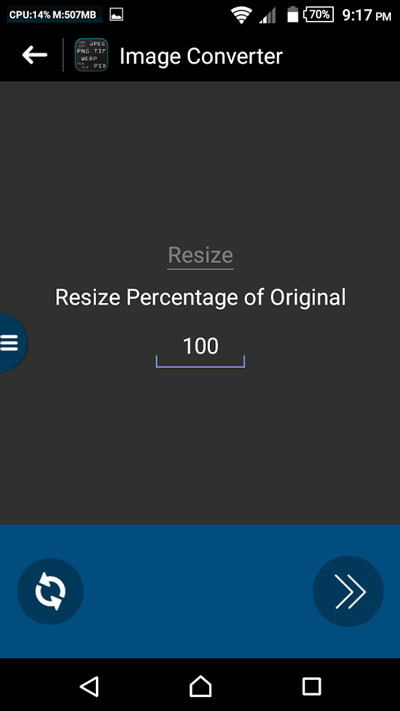Open the side hamburger menu handle
This screenshot has height=711, width=400.
[x=11, y=343]
